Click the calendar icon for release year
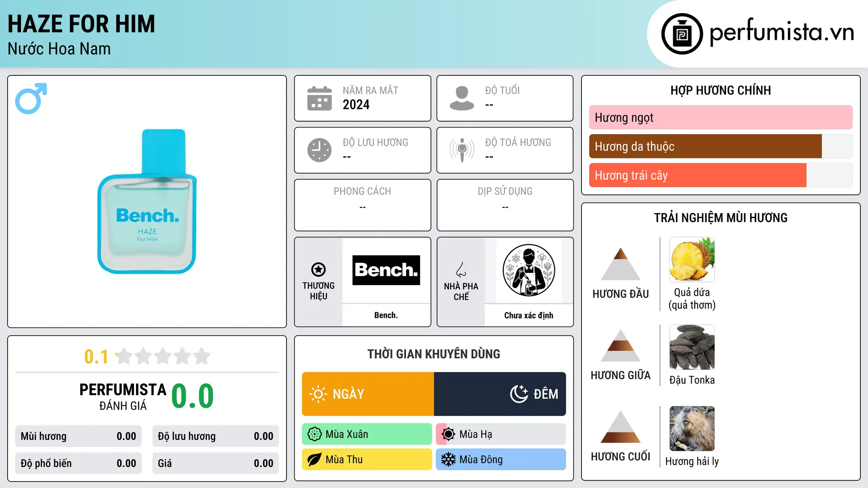The height and width of the screenshot is (488, 868). tap(320, 98)
